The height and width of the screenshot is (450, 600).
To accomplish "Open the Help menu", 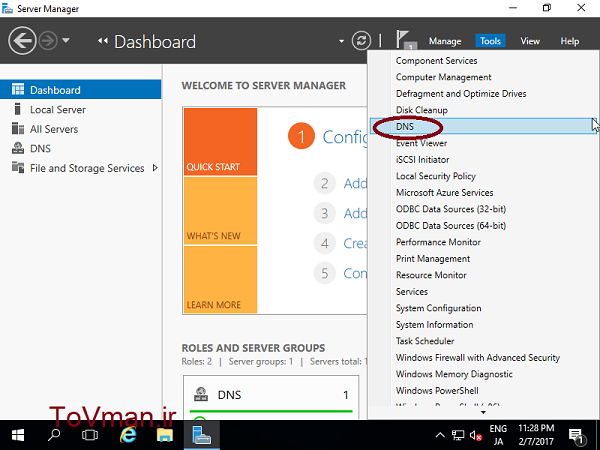I will pos(569,41).
